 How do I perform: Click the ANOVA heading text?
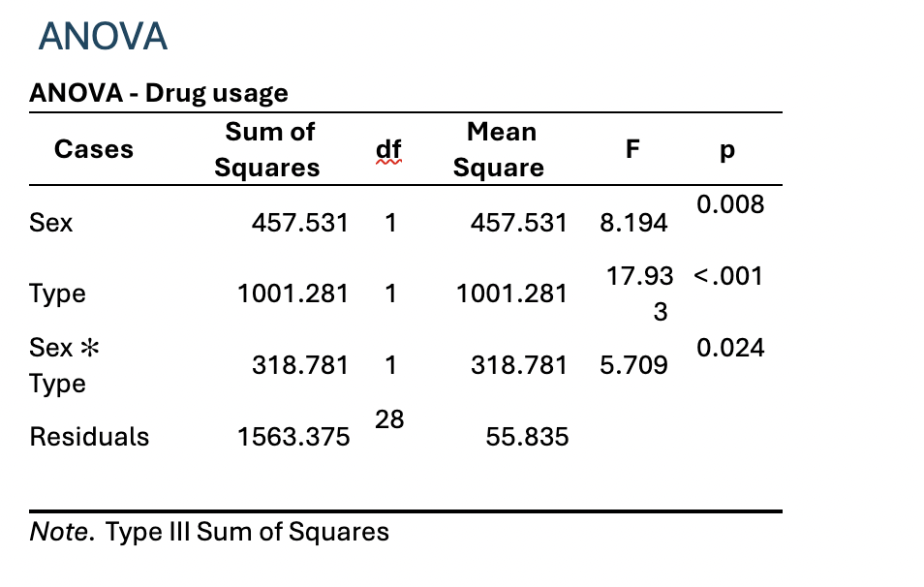click(103, 37)
